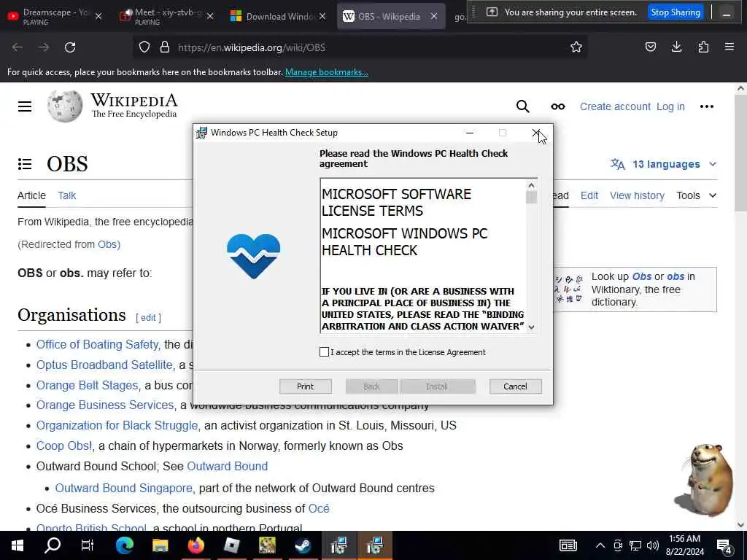747x560 pixels.
Task: Click the Log in link
Action: [670, 106]
